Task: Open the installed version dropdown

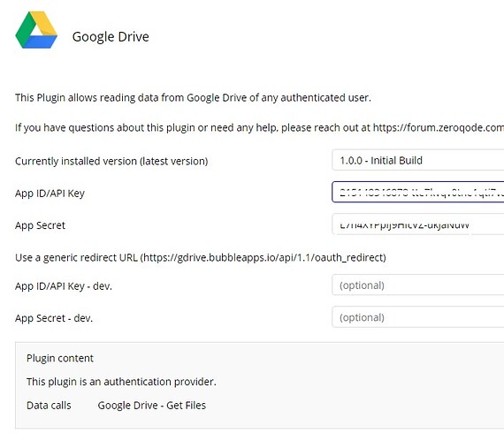Action: pyautogui.click(x=418, y=160)
